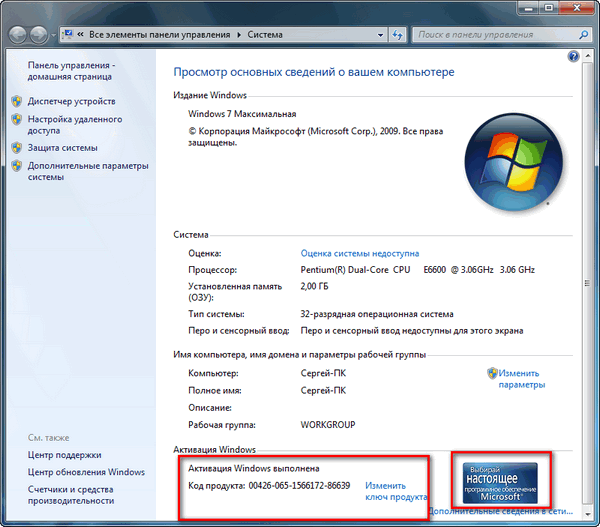Open Help with the blue question mark
This screenshot has height=527, width=600.
(573, 57)
